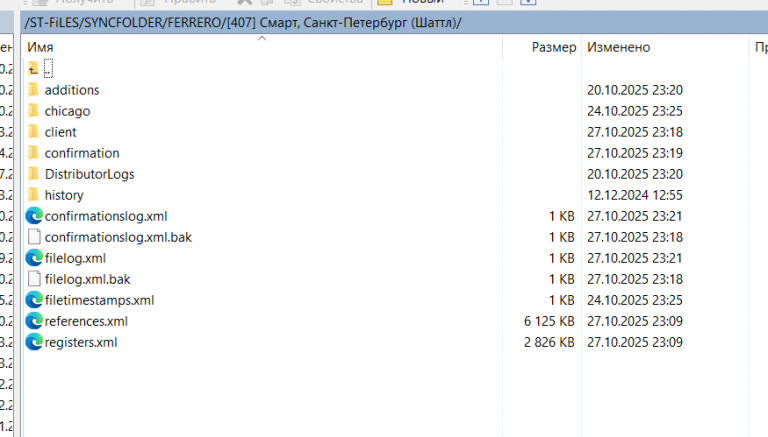The image size is (768, 437).
Task: Click the blank file icon of filelog.xml.bak
Action: pyautogui.click(x=34, y=279)
